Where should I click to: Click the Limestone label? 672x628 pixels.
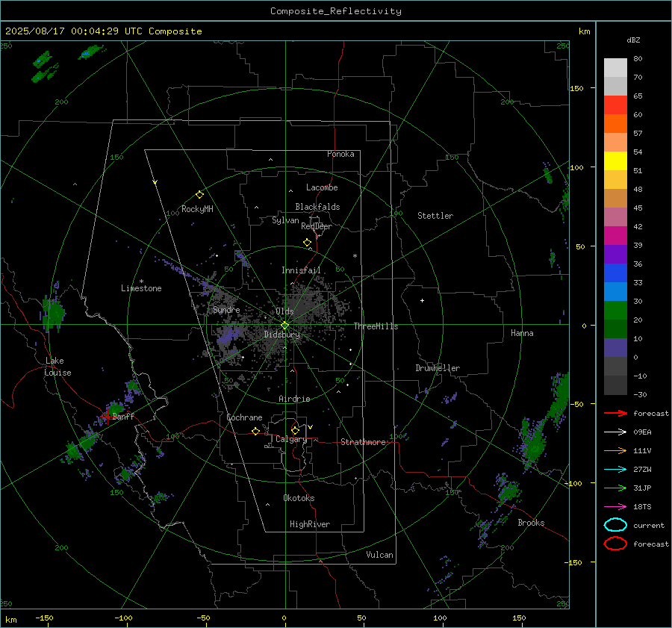click(x=141, y=288)
